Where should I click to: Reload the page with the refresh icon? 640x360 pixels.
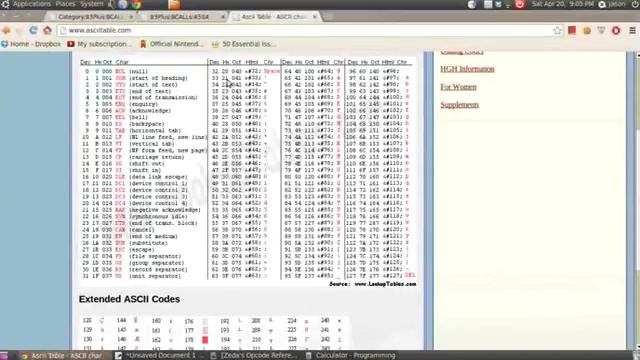pyautogui.click(x=33, y=30)
